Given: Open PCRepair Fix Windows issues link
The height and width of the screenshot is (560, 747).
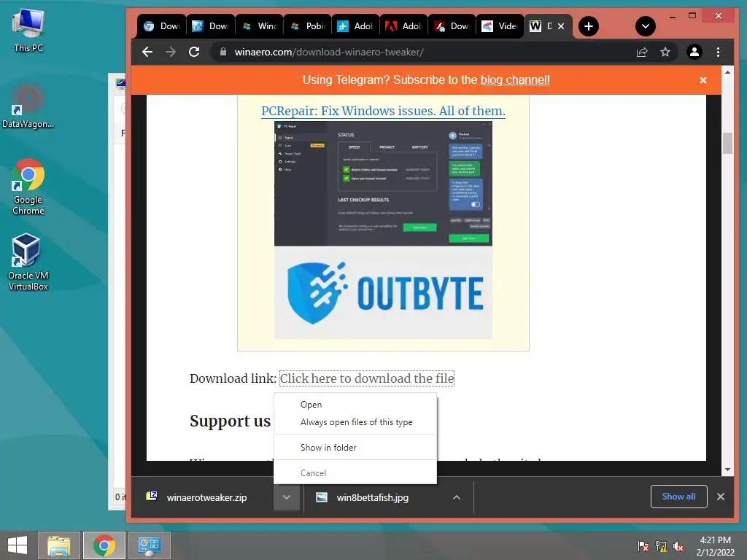Looking at the screenshot, I should pos(383,111).
